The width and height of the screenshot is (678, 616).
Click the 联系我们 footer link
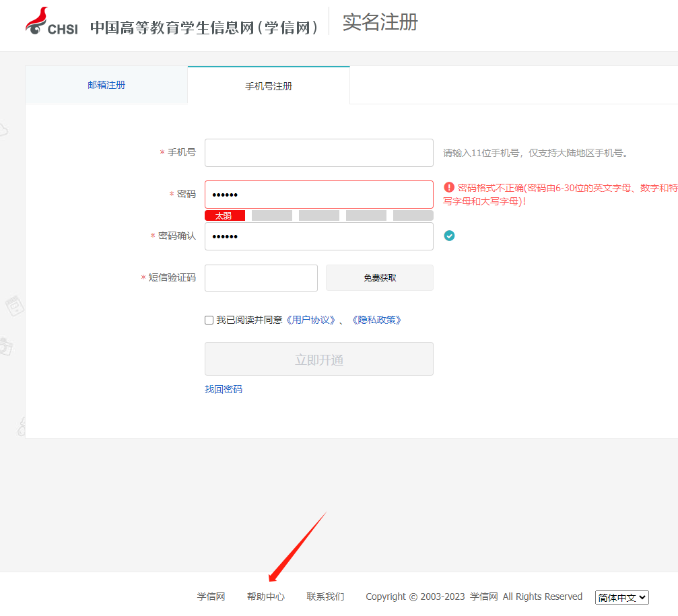pyautogui.click(x=325, y=596)
